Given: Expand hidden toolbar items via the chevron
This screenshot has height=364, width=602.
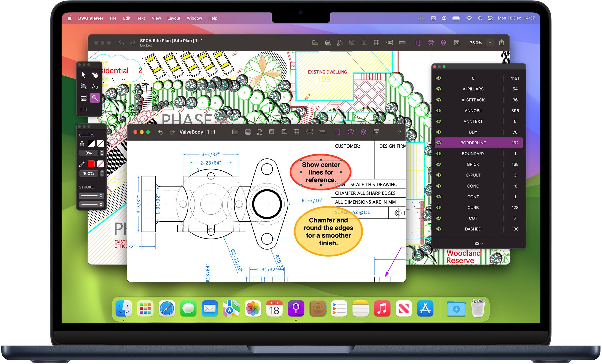Looking at the screenshot, I should 399,132.
